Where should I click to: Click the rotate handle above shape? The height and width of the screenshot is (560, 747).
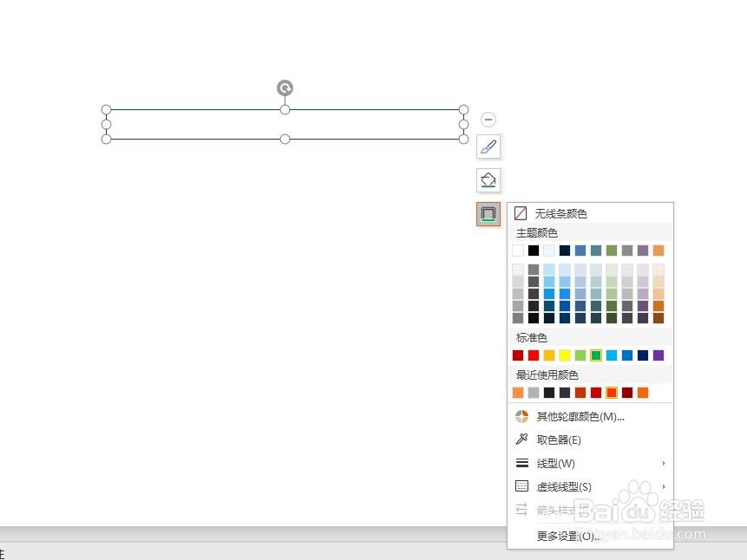pos(285,88)
